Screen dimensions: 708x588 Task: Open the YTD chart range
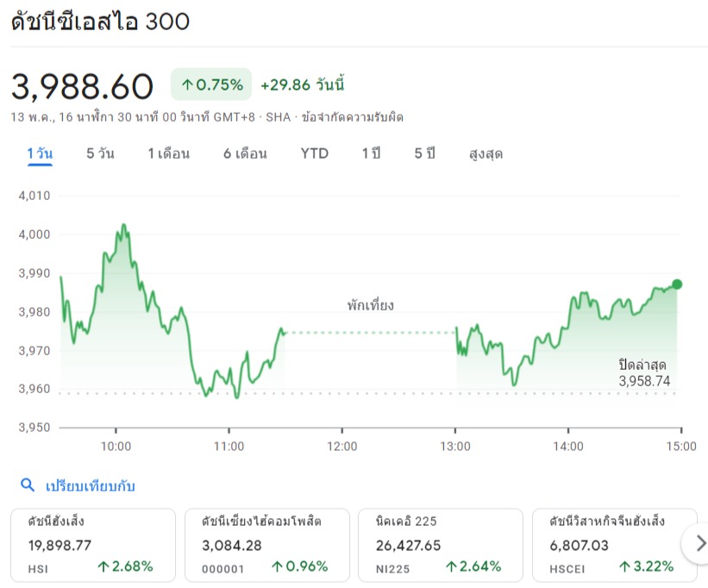(314, 153)
